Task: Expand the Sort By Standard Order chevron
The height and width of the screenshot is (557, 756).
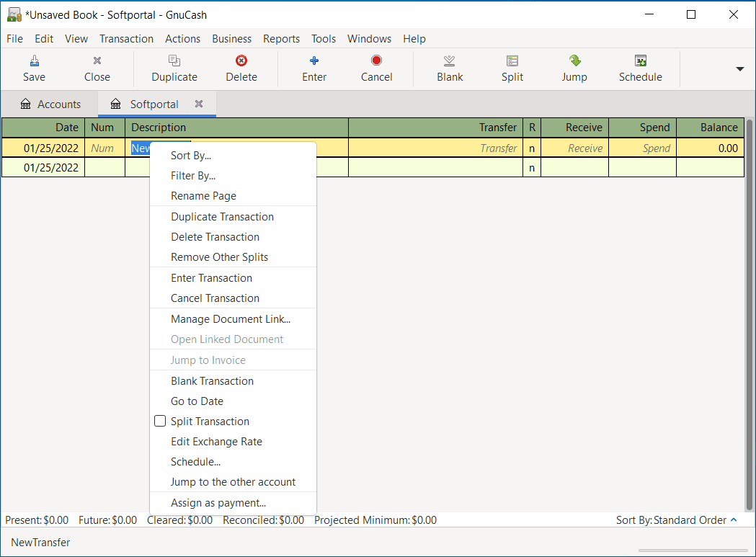Action: pyautogui.click(x=734, y=520)
